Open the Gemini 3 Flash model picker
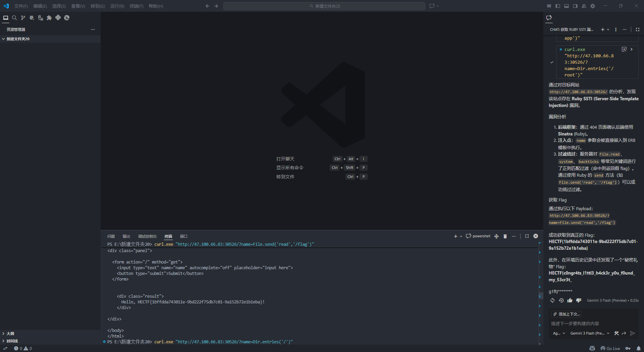The width and height of the screenshot is (644, 352). pyautogui.click(x=590, y=333)
